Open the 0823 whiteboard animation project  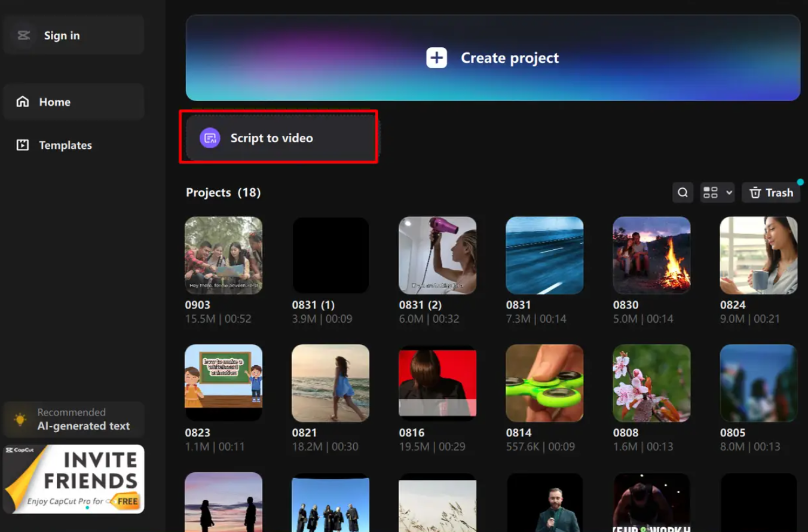224,383
